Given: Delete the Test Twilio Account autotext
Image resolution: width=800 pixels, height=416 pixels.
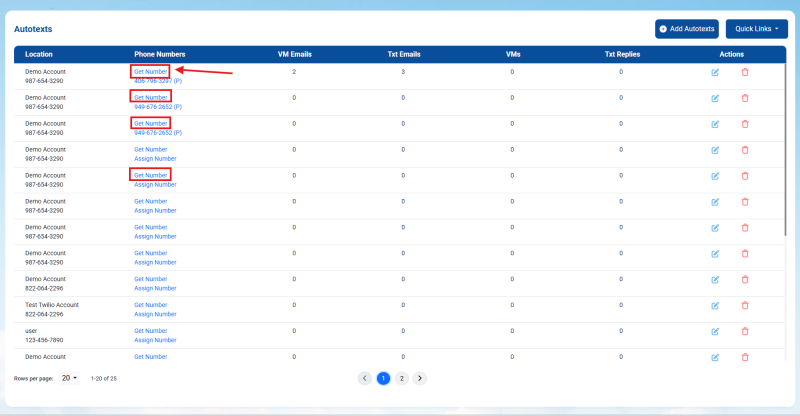Looking at the screenshot, I should (x=744, y=306).
